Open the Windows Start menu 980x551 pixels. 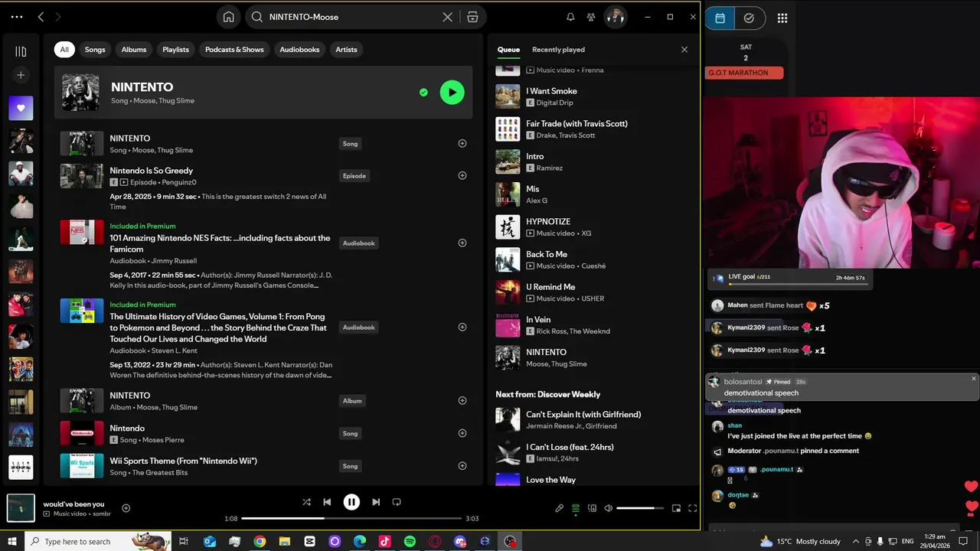tap(11, 541)
